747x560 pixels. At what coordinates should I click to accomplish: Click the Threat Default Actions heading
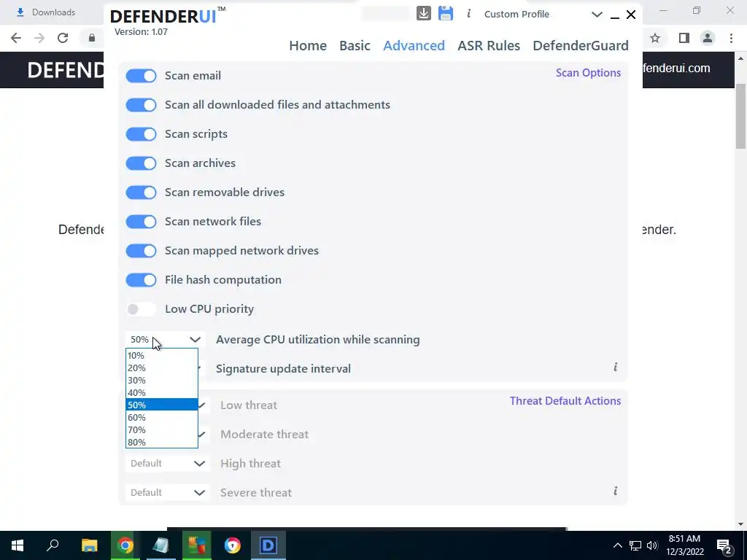point(565,401)
